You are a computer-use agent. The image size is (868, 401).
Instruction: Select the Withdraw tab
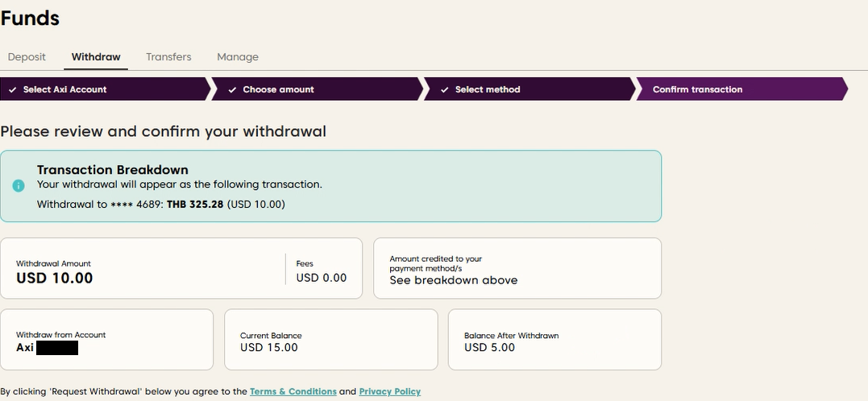point(96,57)
